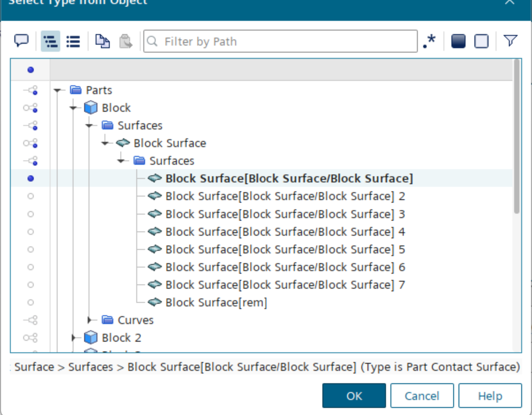Collapse the first Surfaces folder under Block
Image resolution: width=532 pixels, height=415 pixels.
point(89,126)
